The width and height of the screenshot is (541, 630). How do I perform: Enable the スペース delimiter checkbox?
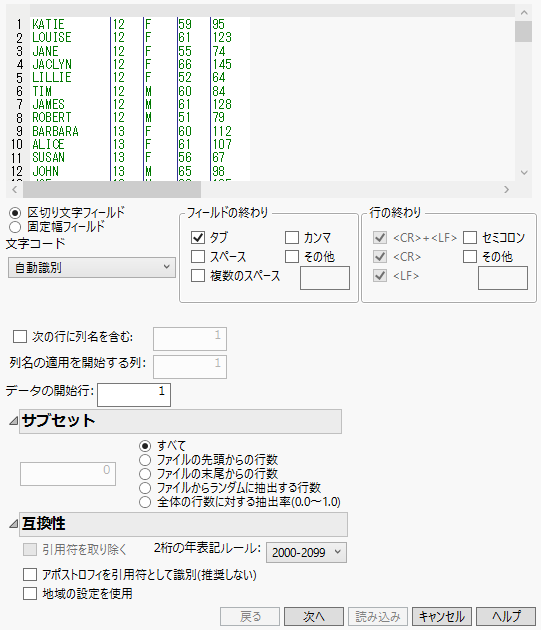tap(198, 256)
